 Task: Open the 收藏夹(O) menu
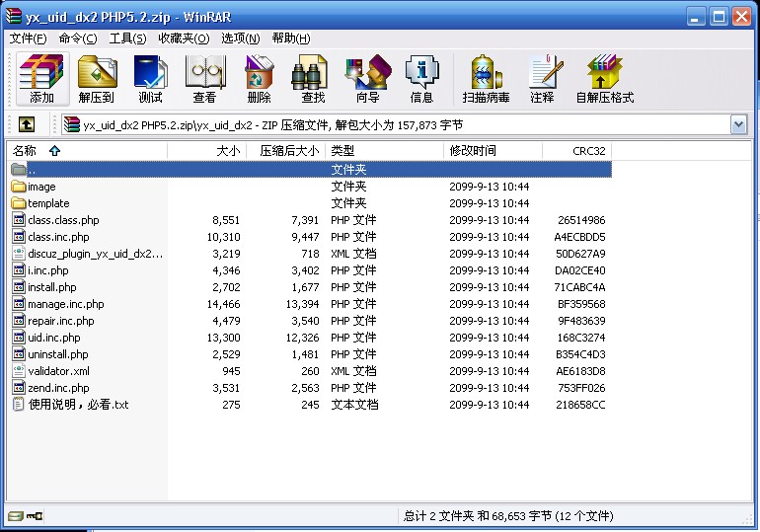click(x=184, y=38)
